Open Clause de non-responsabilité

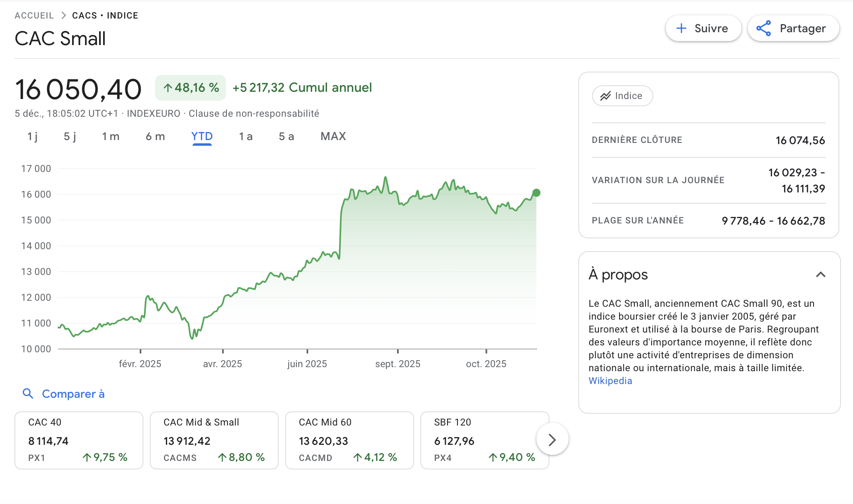coord(254,114)
